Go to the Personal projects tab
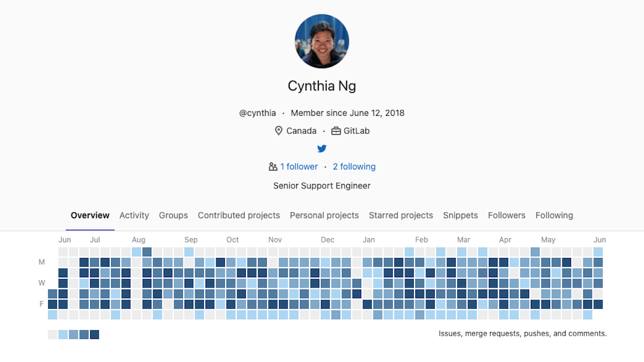The image size is (644, 362). 324,215
